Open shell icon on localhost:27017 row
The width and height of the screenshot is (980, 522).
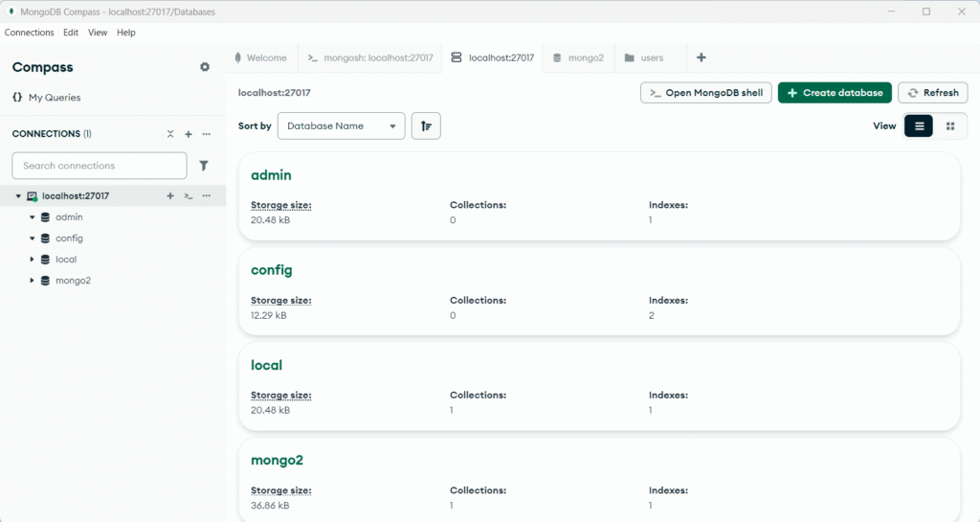[x=189, y=195]
